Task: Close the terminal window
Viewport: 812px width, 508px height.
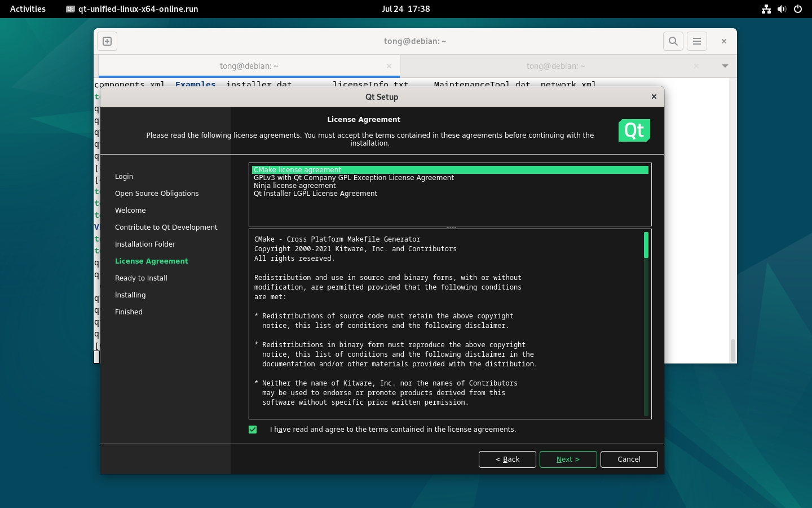Action: [724, 41]
